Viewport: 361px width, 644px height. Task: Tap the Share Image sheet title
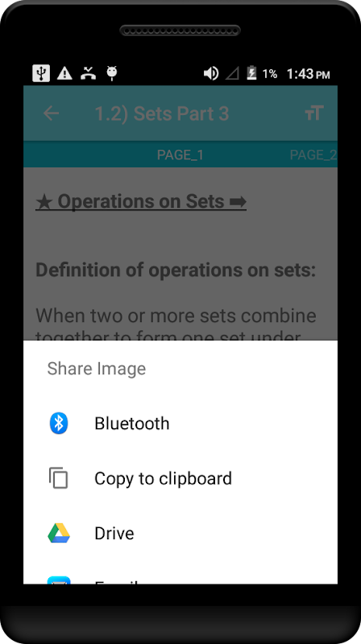[x=96, y=369]
